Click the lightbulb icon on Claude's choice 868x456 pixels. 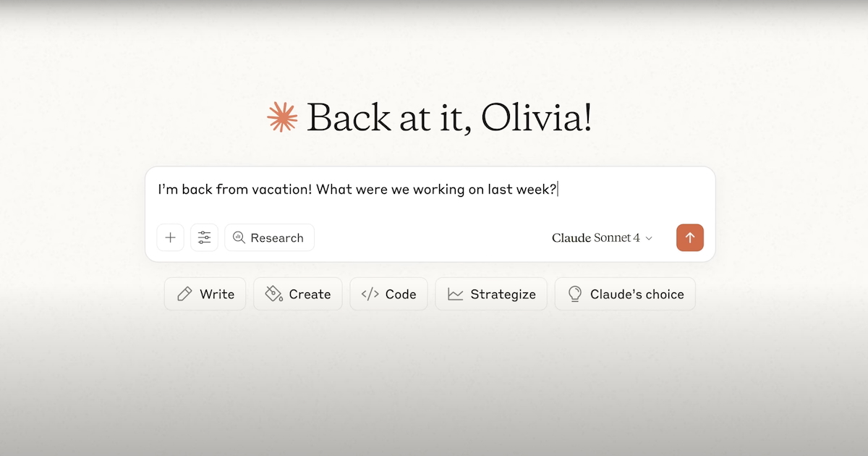click(575, 294)
